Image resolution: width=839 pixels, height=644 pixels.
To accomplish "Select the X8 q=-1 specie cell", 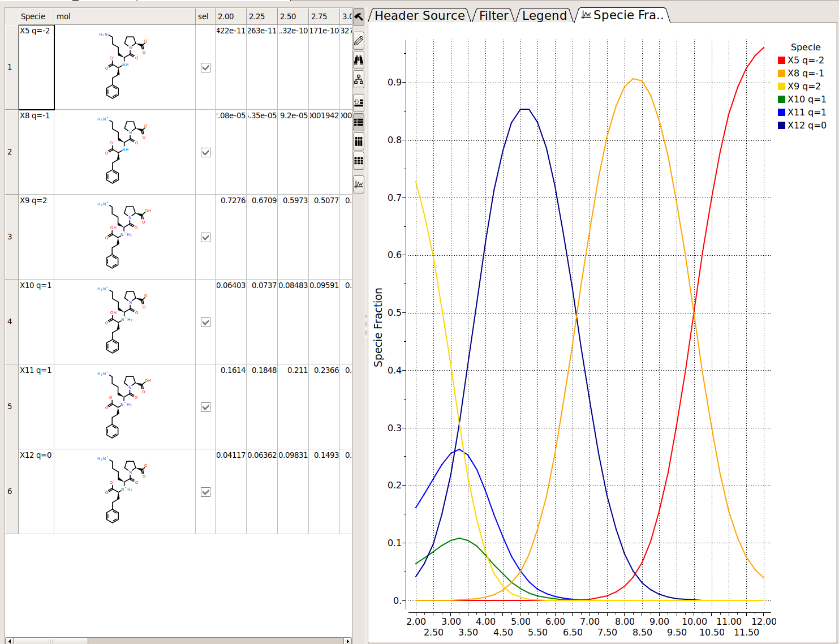I will pos(36,152).
